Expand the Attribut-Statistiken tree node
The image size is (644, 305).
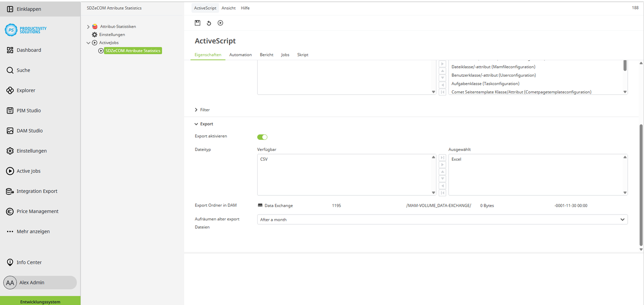point(88,26)
